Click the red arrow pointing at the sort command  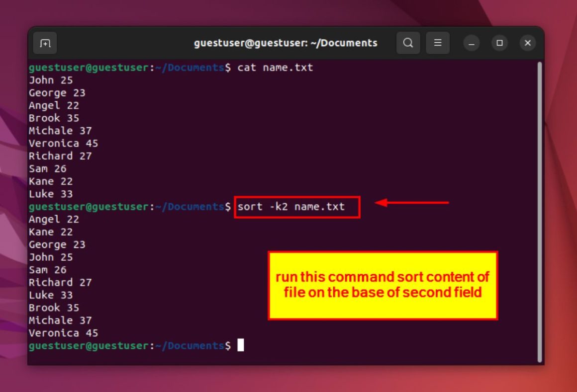coord(412,203)
